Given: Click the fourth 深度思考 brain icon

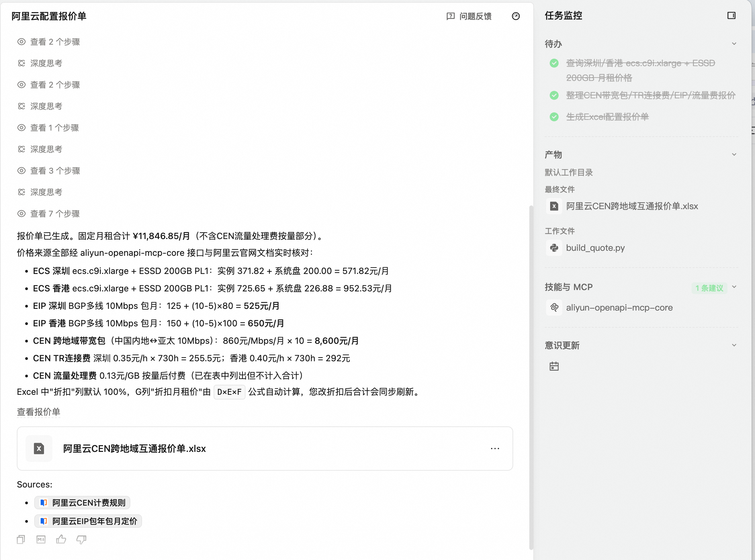Looking at the screenshot, I should [x=21, y=192].
